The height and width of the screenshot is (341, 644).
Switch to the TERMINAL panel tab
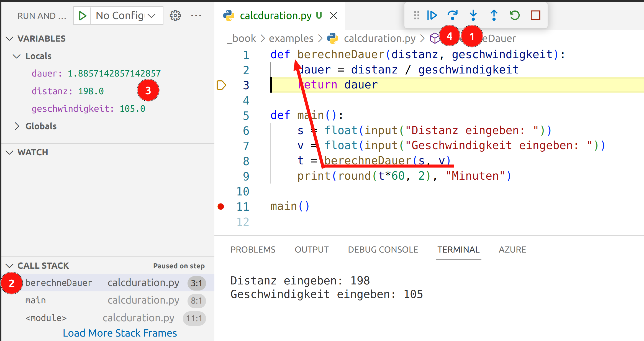(x=458, y=250)
